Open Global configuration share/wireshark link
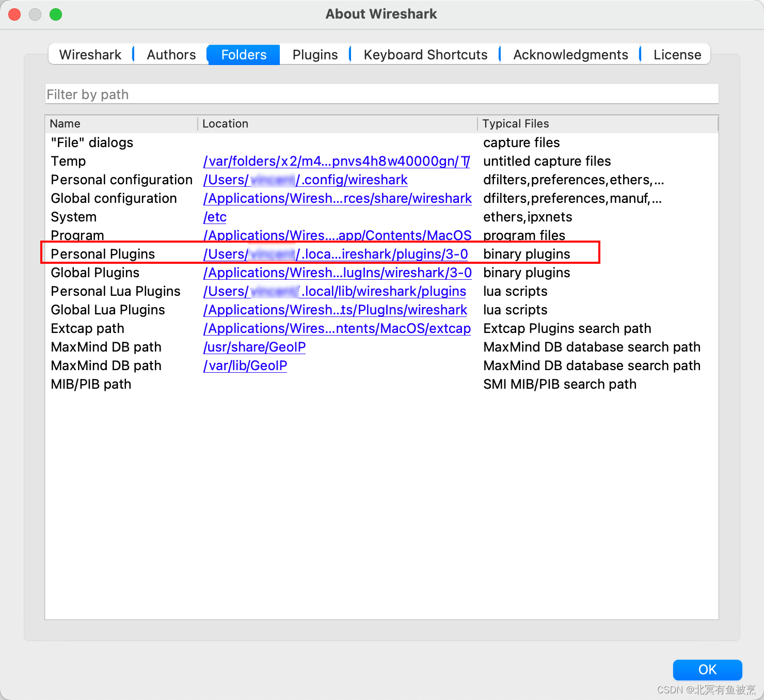 coord(338,198)
